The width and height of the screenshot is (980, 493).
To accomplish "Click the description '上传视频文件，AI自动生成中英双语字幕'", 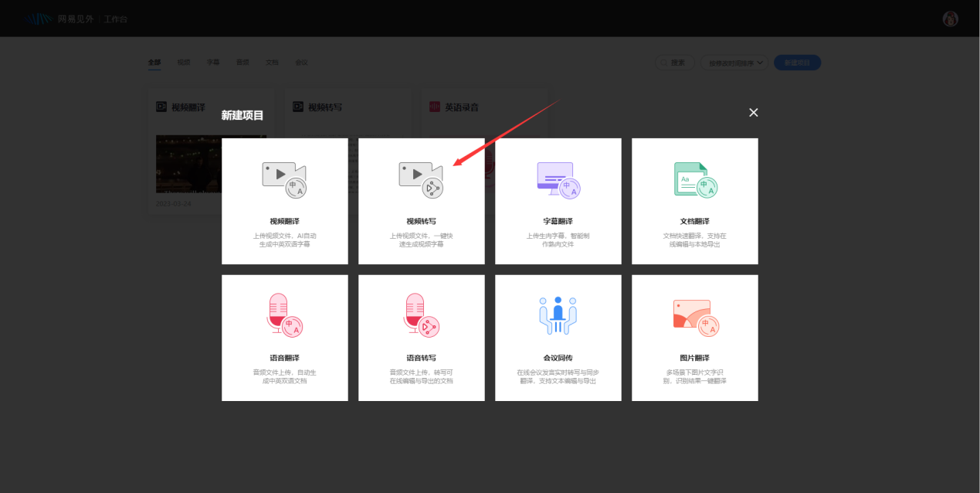I will pyautogui.click(x=284, y=240).
